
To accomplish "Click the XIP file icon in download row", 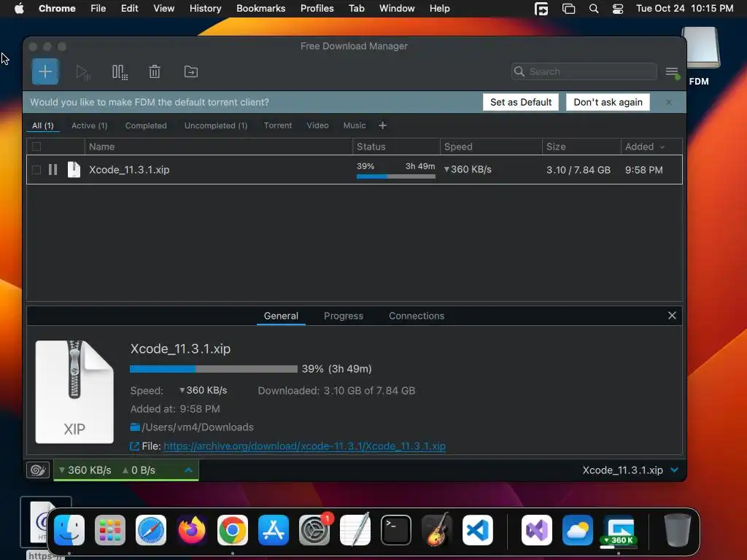I will click(x=74, y=169).
